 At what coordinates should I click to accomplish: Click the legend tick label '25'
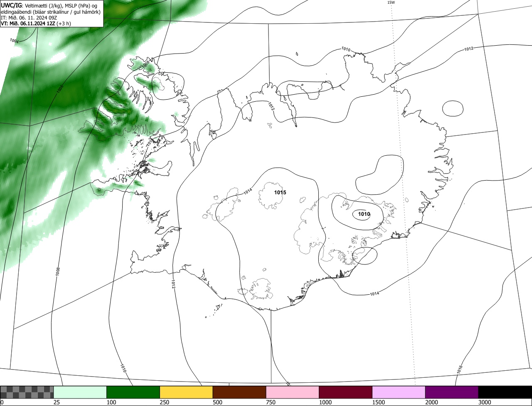coord(57,402)
